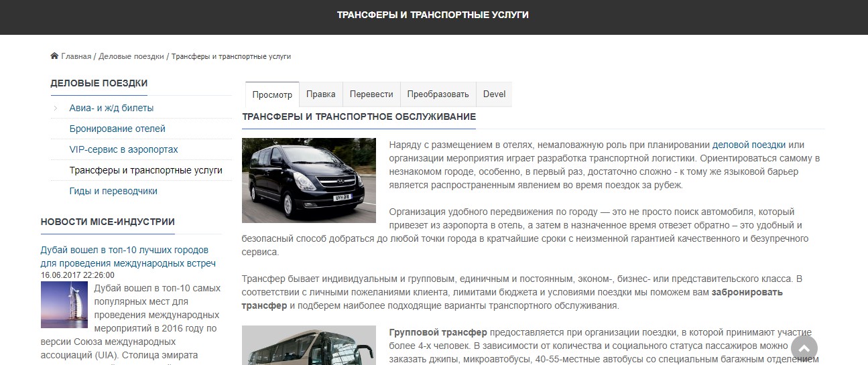
Task: Click the Трансферы и транспортное обслуживание article heading
Action: tap(359, 117)
